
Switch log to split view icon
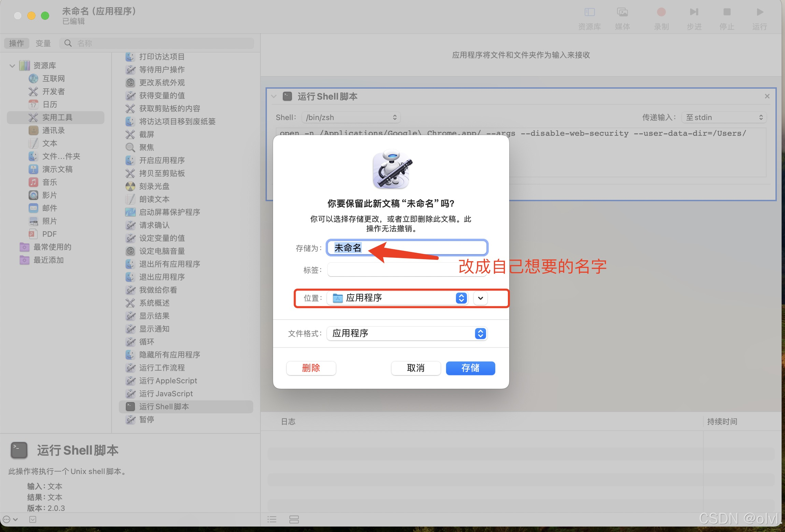294,519
